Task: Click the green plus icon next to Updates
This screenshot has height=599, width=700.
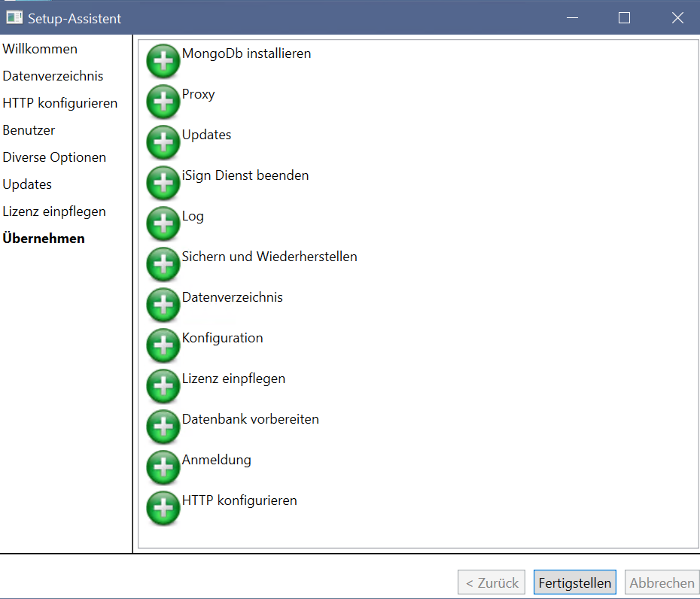Action: pyautogui.click(x=163, y=142)
